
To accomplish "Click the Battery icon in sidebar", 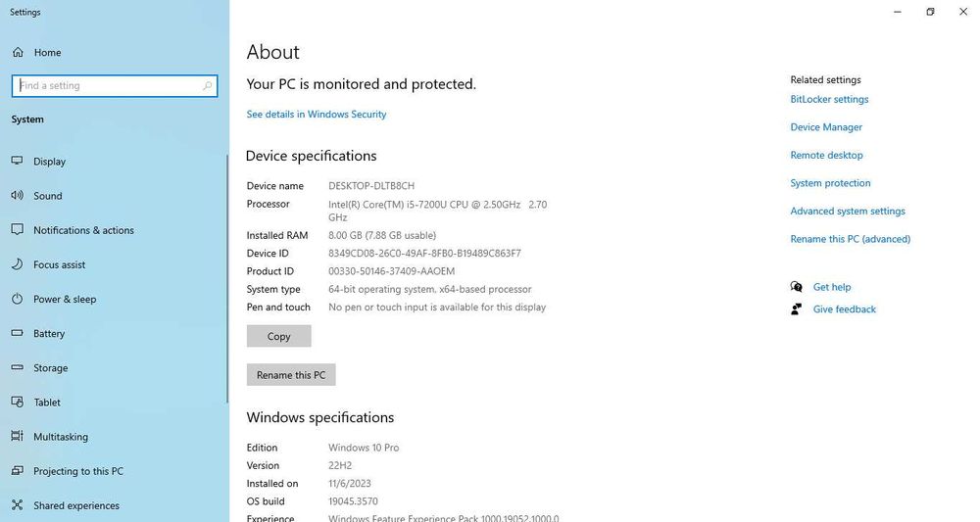I will tap(18, 333).
